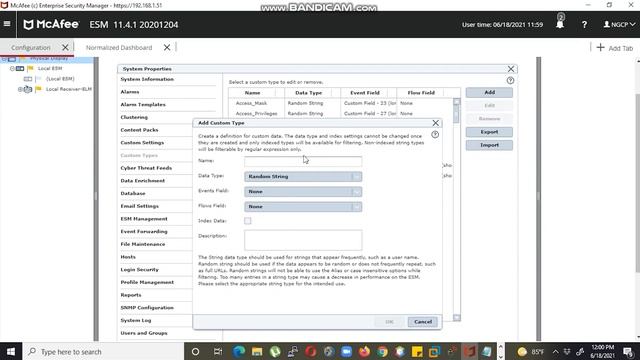640x360 pixels.
Task: Open the notifications bell
Action: (x=560, y=23)
